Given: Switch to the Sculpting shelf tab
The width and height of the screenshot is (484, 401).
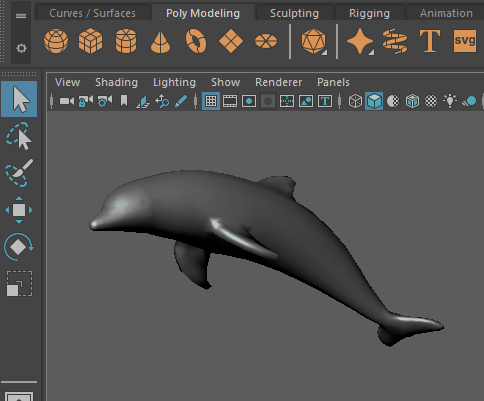Looking at the screenshot, I should coord(294,13).
